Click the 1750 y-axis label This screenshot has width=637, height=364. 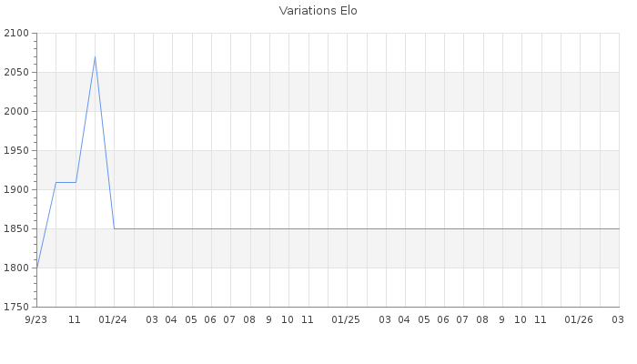(17, 308)
